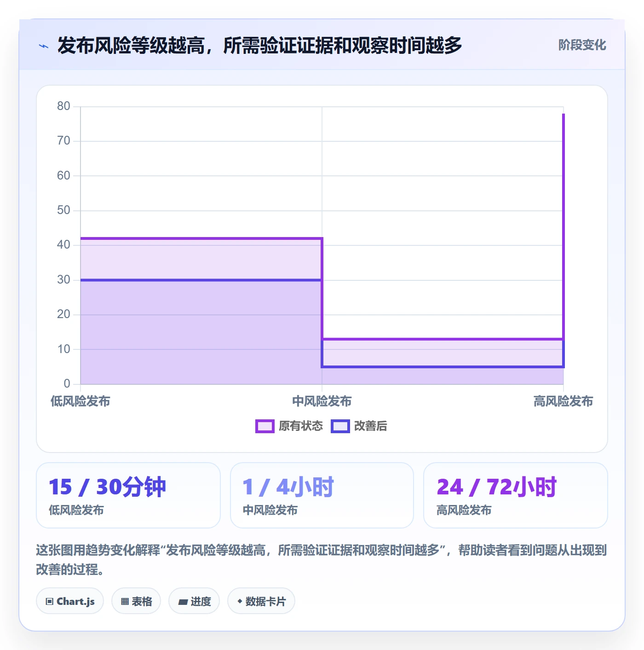This screenshot has width=644, height=650.
Task: Click the diamond icon in the 数据卡片 tag
Action: click(240, 601)
